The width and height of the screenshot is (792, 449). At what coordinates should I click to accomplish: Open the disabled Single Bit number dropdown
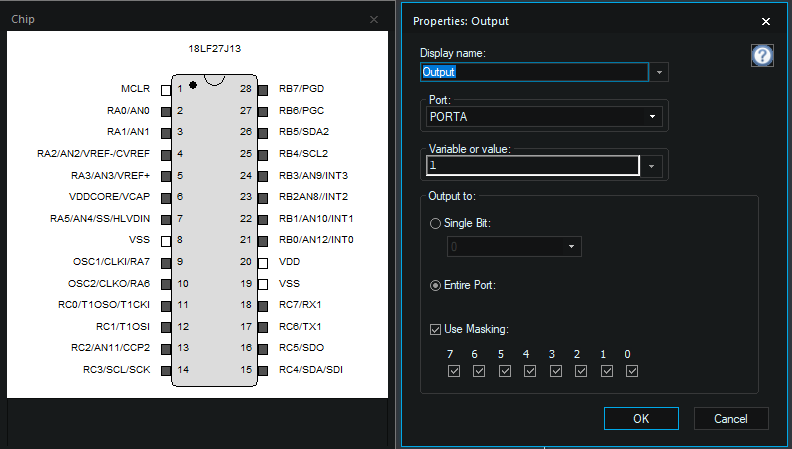tap(514, 246)
